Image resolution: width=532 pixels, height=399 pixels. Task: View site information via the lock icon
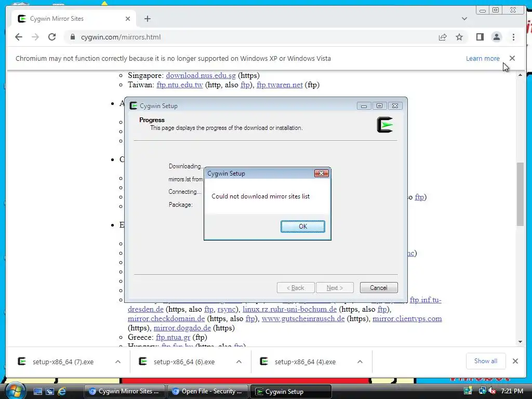pos(72,37)
